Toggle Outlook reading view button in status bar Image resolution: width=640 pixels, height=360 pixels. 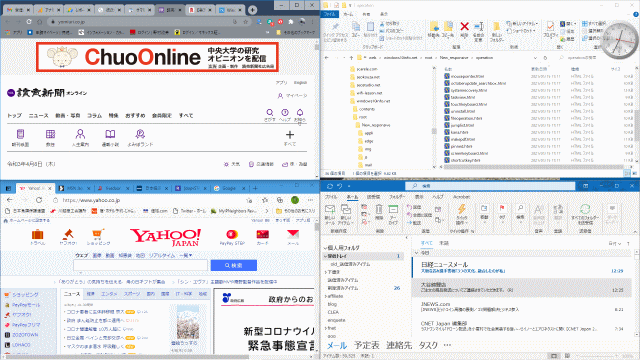tap(567, 356)
